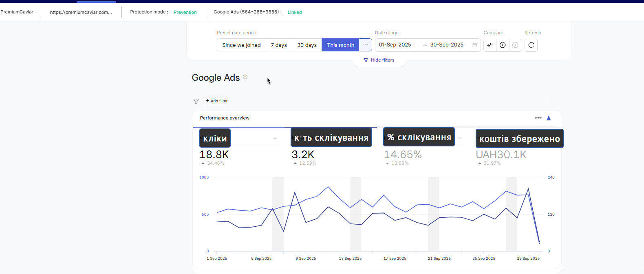
Task: Click the funnel filter icon beside Add filter
Action: tap(196, 101)
